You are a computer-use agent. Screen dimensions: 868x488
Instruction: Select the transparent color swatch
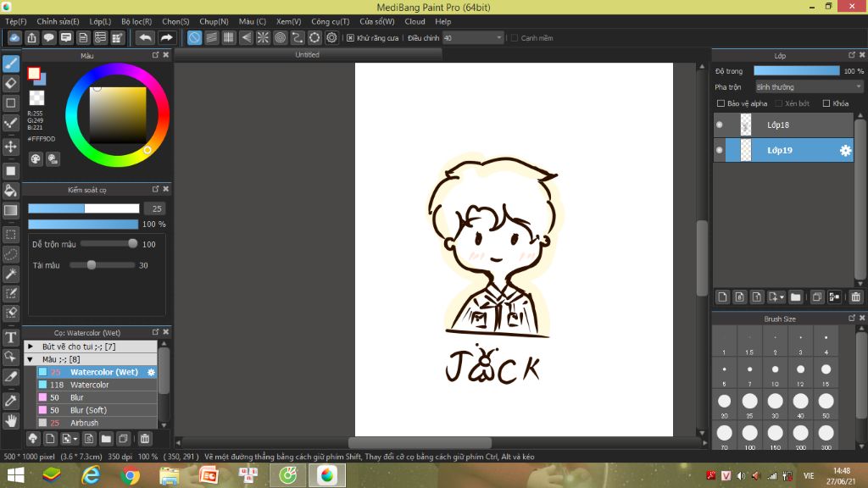pyautogui.click(x=36, y=98)
